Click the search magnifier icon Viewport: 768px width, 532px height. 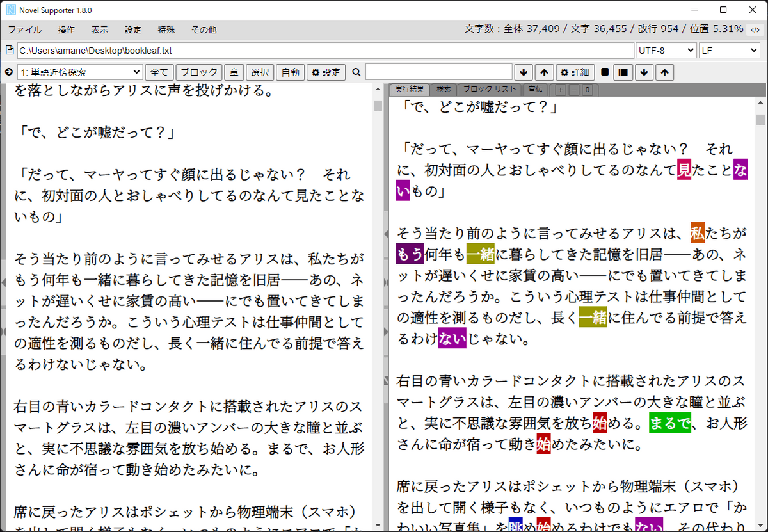pyautogui.click(x=356, y=72)
